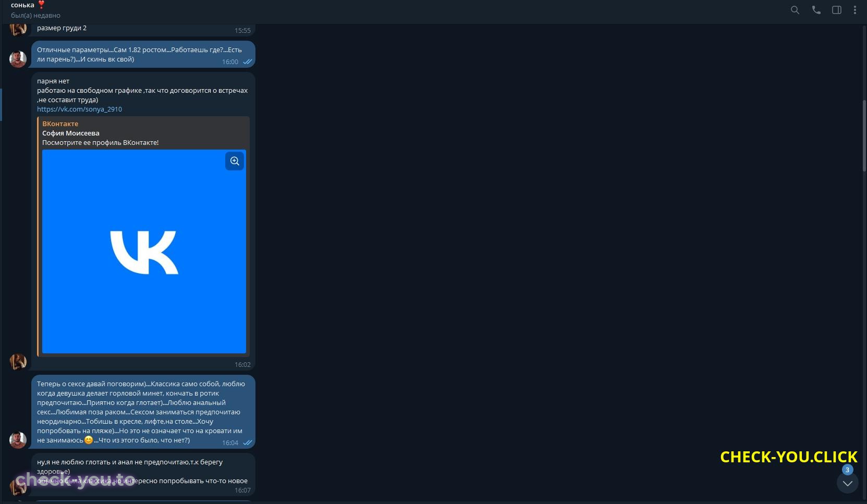This screenshot has height=504, width=867.
Task: Zoom the VK preview image with magnifier icon
Action: tap(235, 161)
